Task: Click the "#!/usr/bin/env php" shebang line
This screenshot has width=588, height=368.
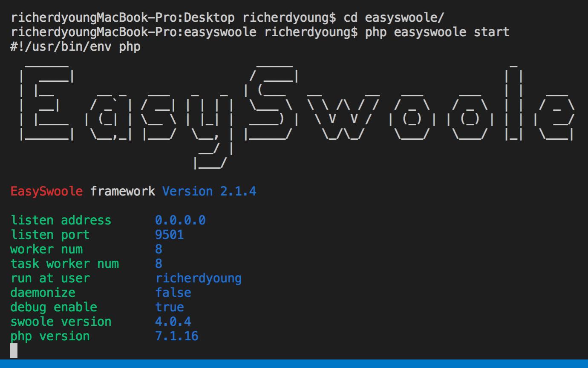Action: coord(75,47)
